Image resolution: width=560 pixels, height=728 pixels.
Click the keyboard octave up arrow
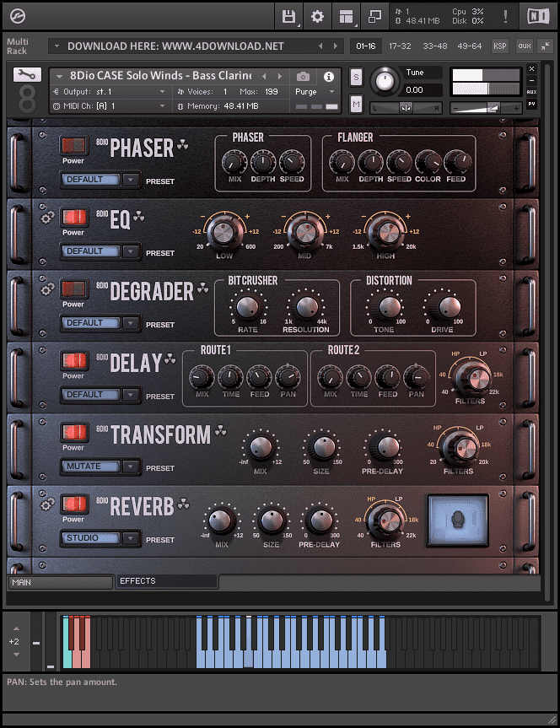16,628
